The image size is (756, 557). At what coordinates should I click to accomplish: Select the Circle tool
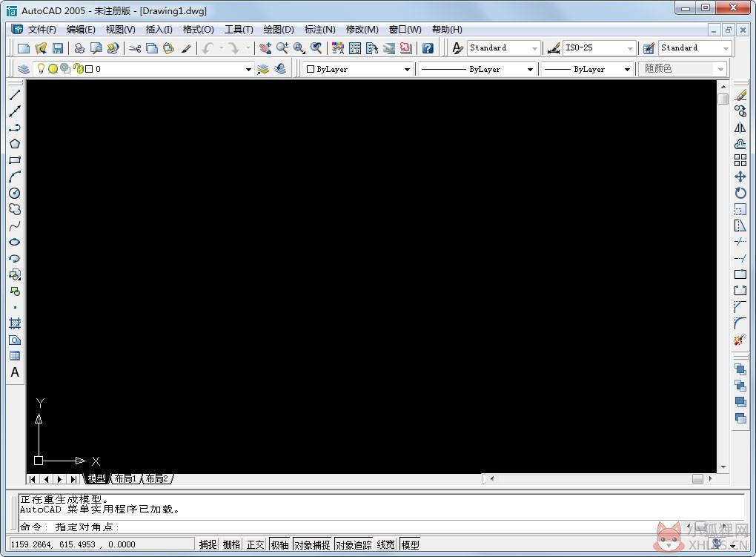coord(15,193)
